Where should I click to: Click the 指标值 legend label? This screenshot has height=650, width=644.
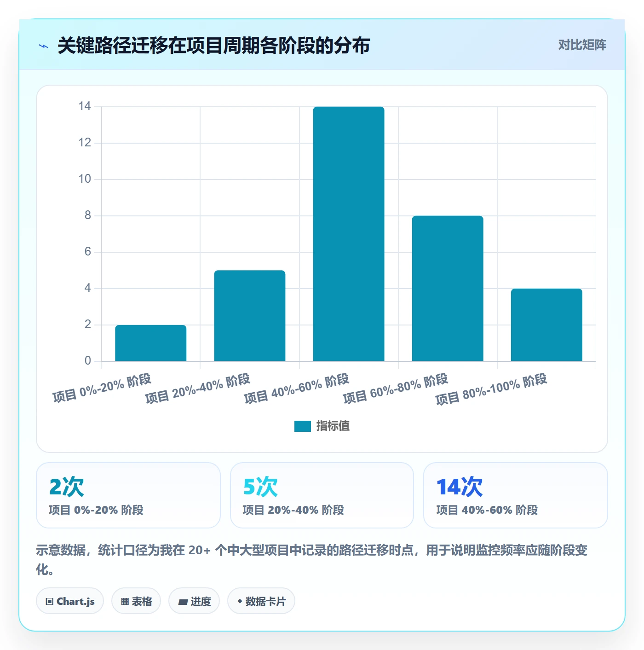pyautogui.click(x=333, y=426)
